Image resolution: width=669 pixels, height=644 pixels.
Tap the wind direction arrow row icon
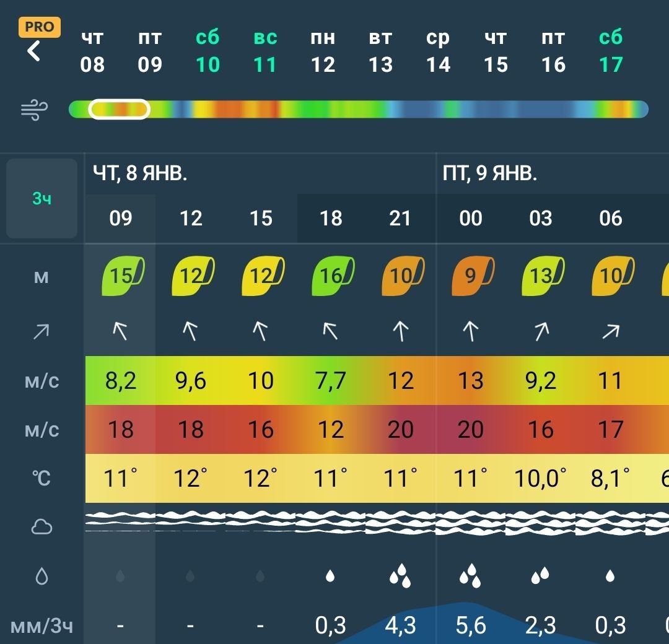tap(41, 332)
